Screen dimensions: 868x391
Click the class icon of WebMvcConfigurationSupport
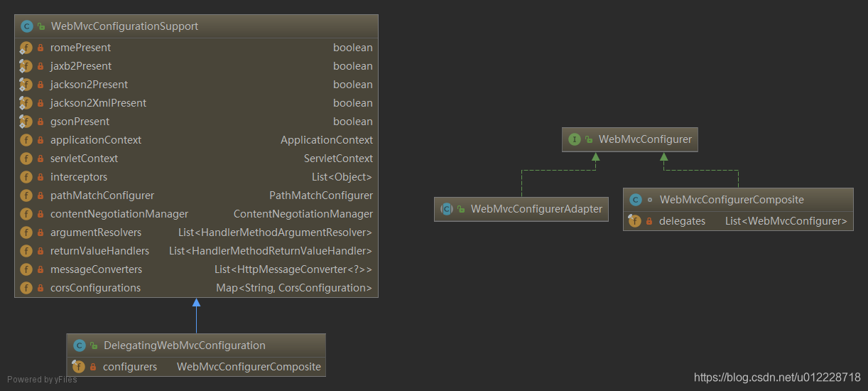tap(27, 26)
